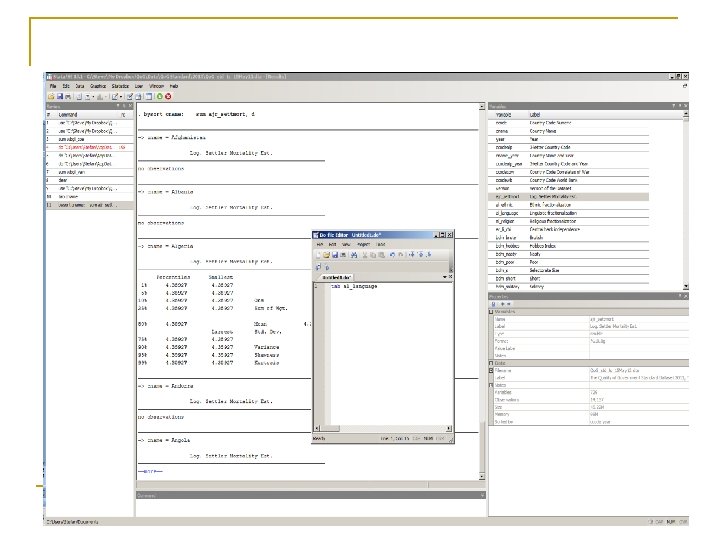Click the lock icon in Properties panel
Image resolution: width=720 pixels, height=540 pixels.
tap(493, 306)
